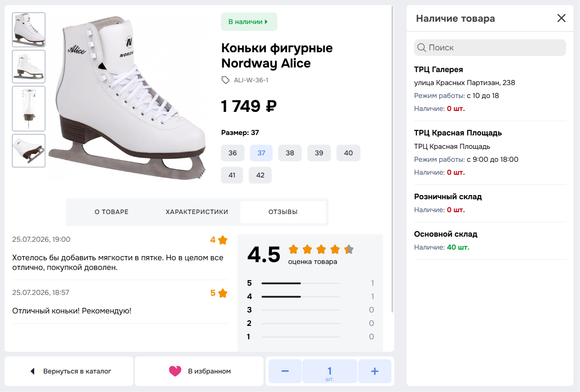This screenshot has width=580, height=392.
Task: Click the back arrow icon for catalog
Action: pos(32,371)
